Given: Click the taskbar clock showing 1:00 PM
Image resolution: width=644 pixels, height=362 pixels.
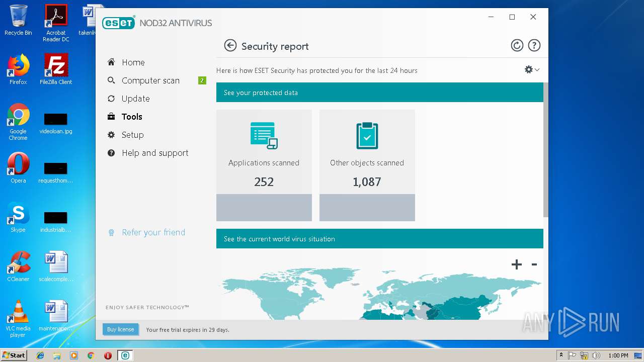Looking at the screenshot, I should click(x=618, y=355).
